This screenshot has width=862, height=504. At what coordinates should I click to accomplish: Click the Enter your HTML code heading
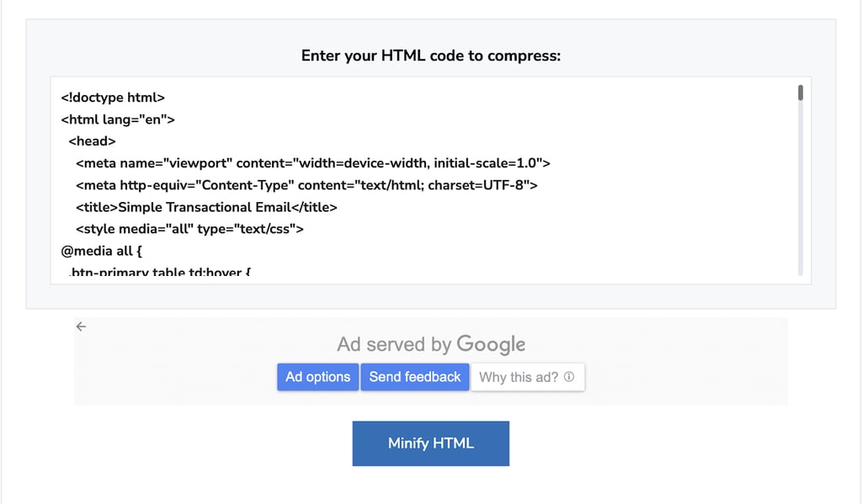point(430,55)
